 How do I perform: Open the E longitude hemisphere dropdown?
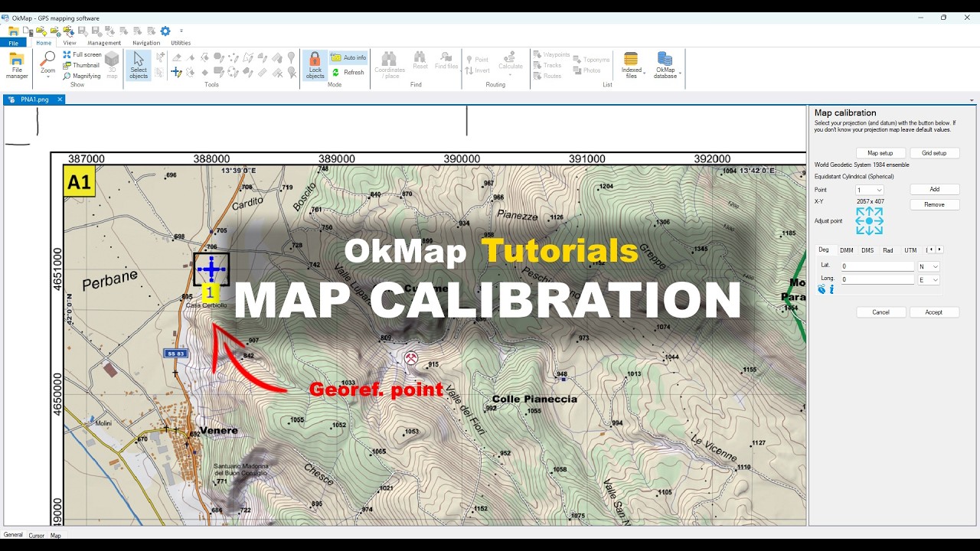pos(929,279)
